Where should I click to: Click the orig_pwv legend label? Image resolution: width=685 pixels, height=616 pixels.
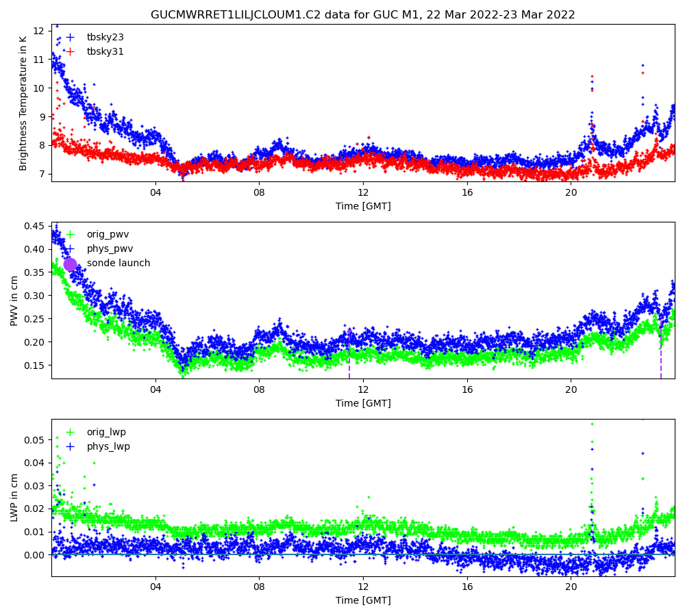(x=108, y=235)
